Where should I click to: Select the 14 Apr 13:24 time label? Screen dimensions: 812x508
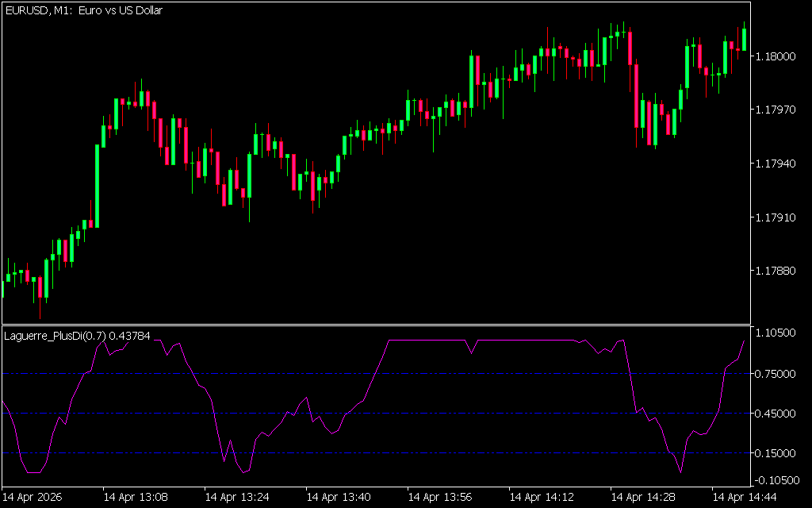pos(237,498)
